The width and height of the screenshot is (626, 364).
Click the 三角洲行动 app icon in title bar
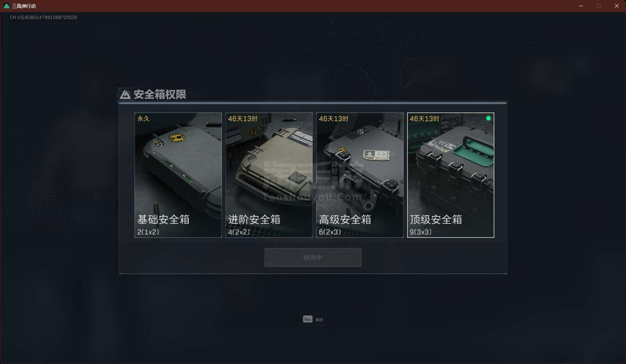click(6, 6)
